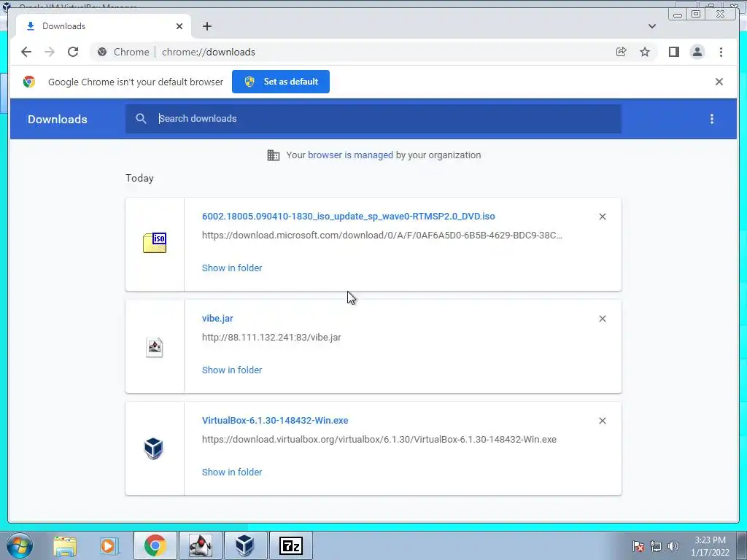Click the managed organization building icon
The width and height of the screenshot is (747, 560).
[274, 155]
